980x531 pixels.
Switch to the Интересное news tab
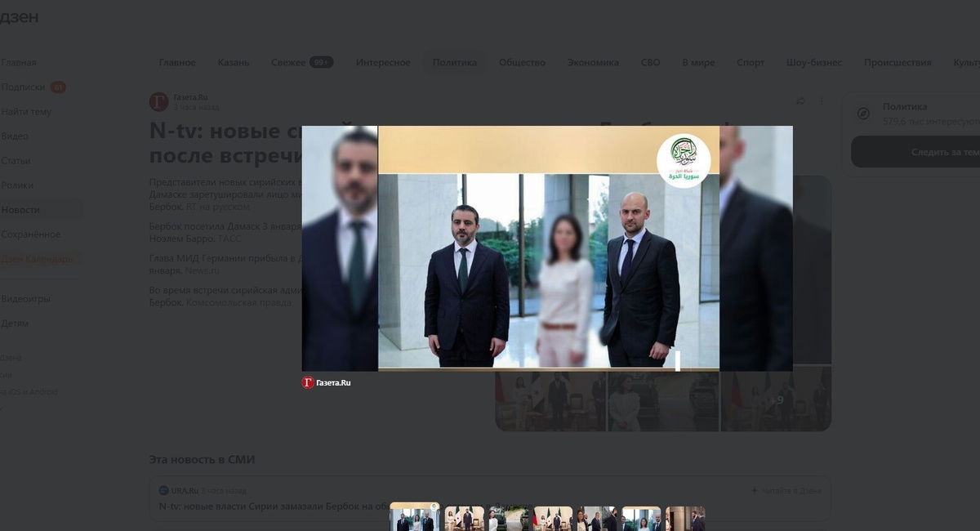pyautogui.click(x=383, y=62)
